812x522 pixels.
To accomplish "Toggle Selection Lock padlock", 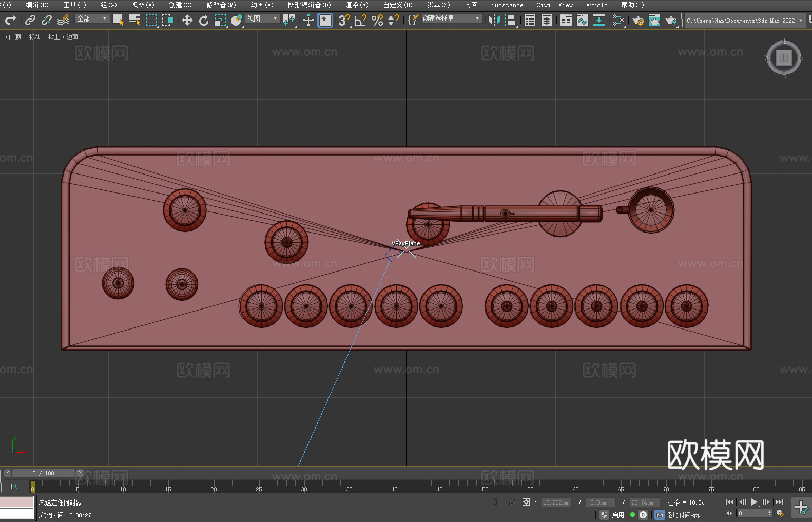I will [512, 502].
